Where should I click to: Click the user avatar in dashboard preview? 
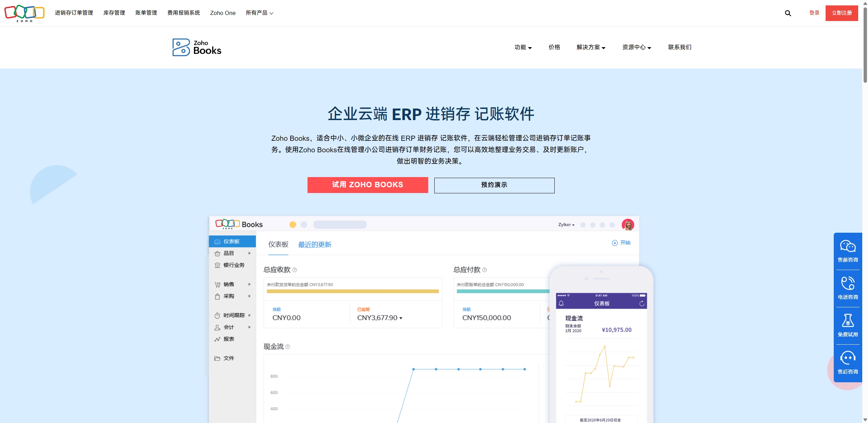click(x=628, y=225)
